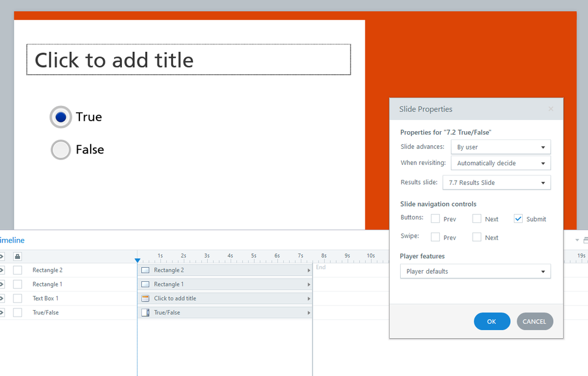Click the 5s mark on timeline ruler
The height and width of the screenshot is (376, 588).
[254, 255]
